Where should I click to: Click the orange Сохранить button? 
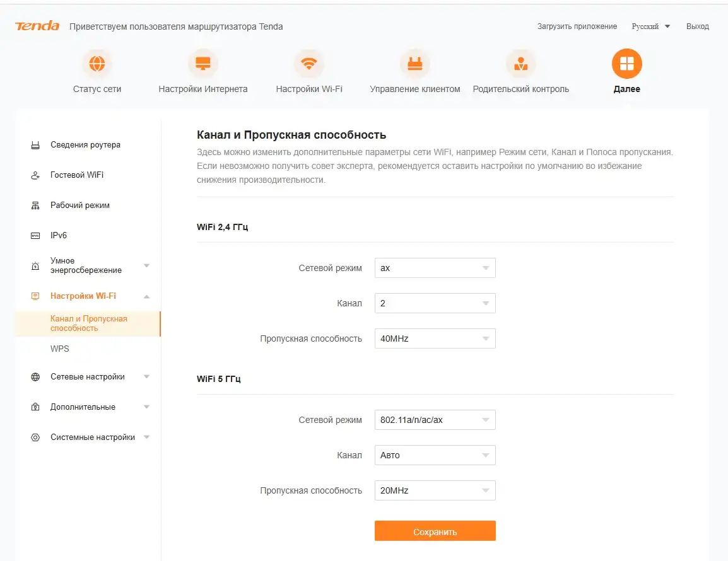pos(435,531)
